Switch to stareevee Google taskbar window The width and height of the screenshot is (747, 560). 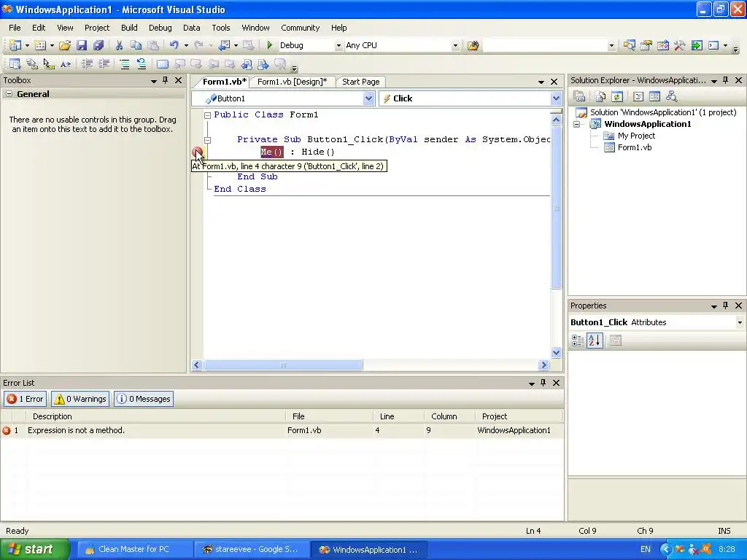tap(251, 550)
